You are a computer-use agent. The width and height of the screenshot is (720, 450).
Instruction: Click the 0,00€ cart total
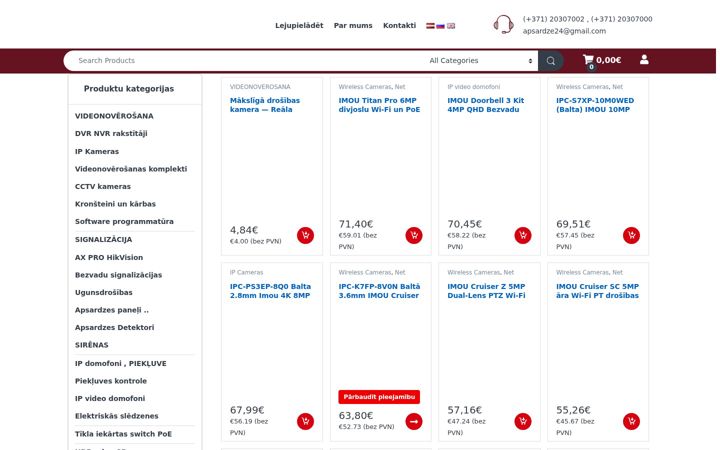608,60
